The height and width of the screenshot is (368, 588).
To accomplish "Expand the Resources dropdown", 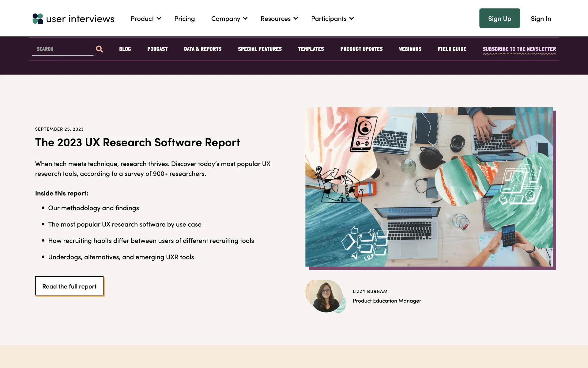I will [x=279, y=19].
